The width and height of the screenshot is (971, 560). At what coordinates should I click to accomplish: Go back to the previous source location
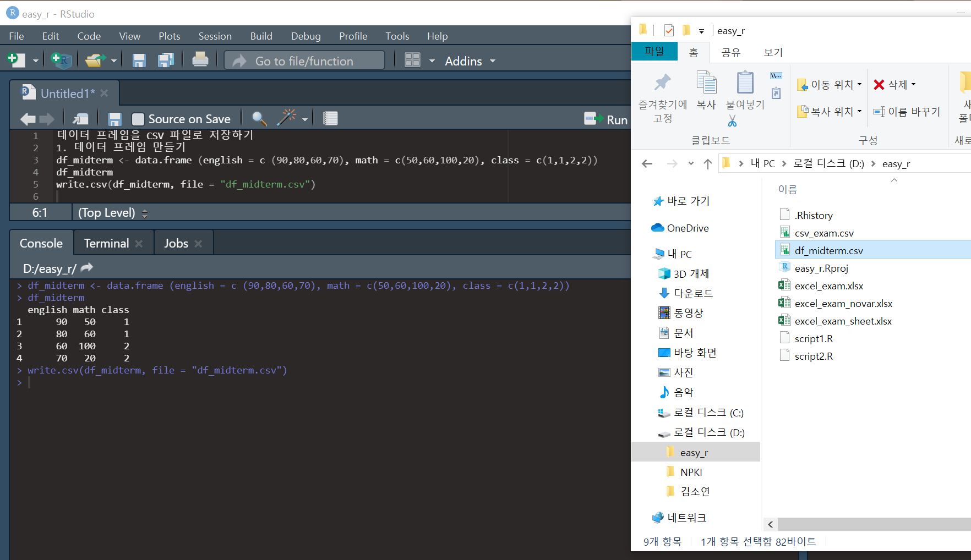pyautogui.click(x=28, y=119)
